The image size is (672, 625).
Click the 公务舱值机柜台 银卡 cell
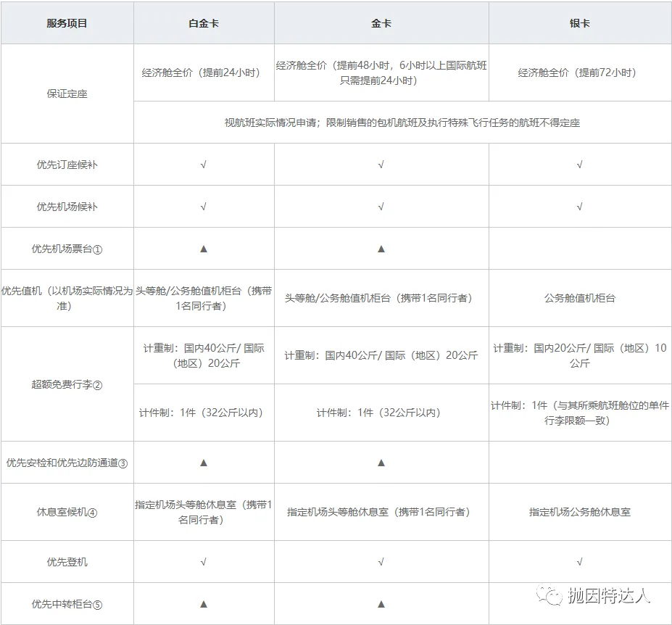[579, 298]
